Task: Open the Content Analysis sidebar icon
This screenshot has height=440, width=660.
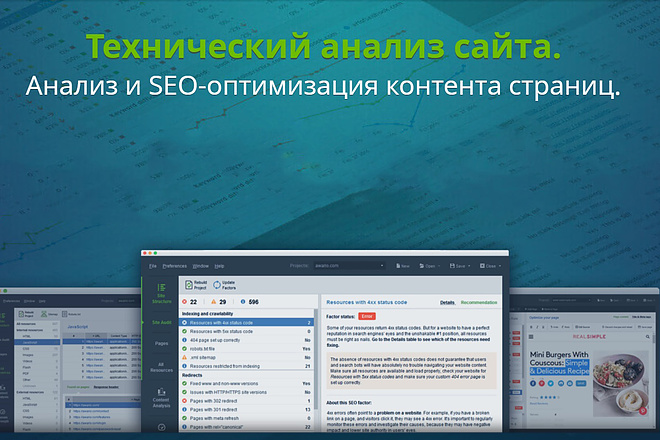Action: (x=161, y=392)
